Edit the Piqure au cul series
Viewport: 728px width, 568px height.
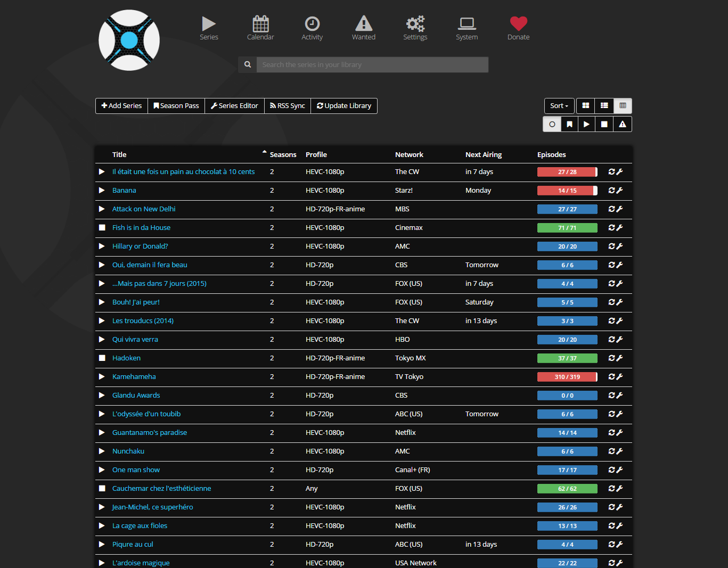[619, 545]
